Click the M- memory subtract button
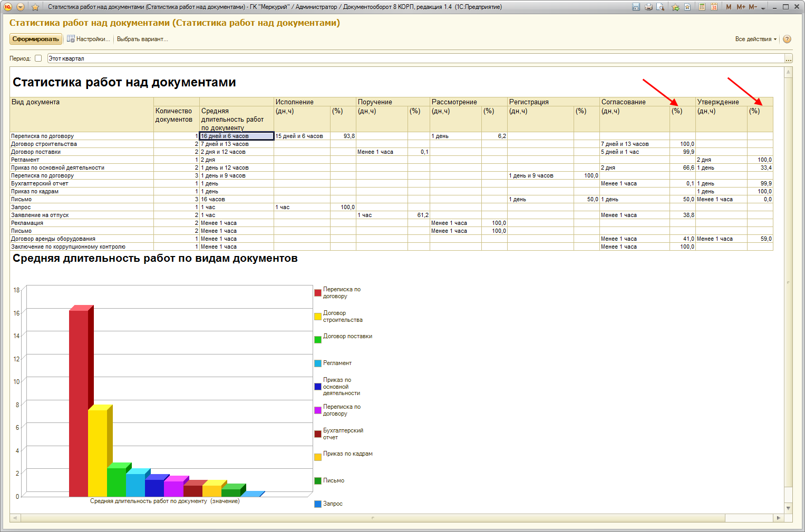 click(x=753, y=7)
